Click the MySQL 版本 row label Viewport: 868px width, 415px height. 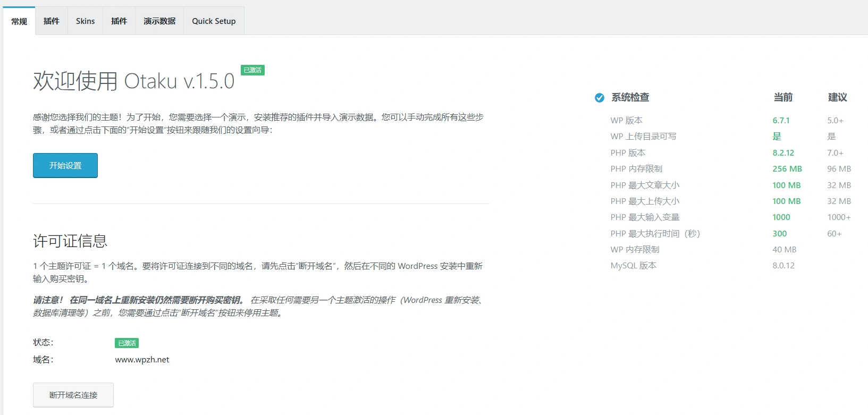click(633, 266)
